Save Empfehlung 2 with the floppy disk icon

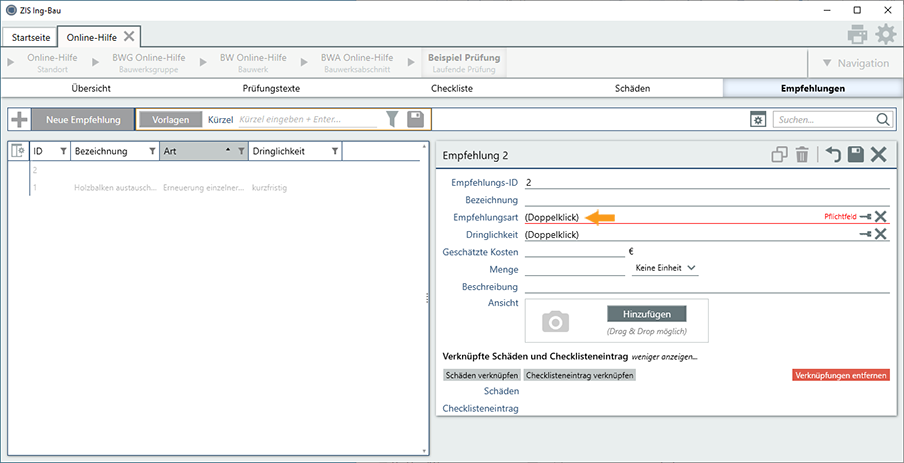coord(855,155)
